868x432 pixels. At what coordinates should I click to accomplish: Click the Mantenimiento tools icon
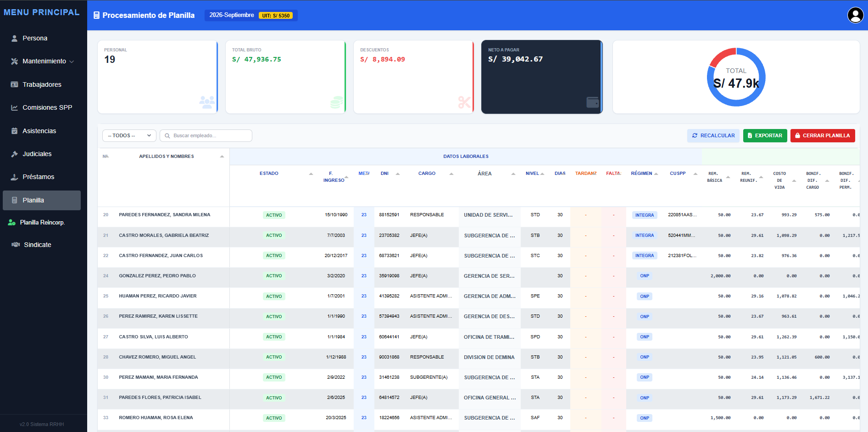(15, 61)
